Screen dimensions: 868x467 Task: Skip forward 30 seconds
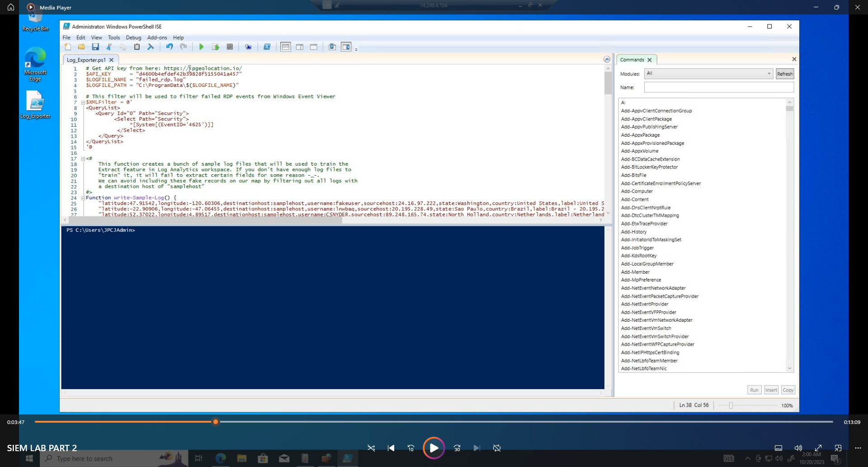(457, 448)
